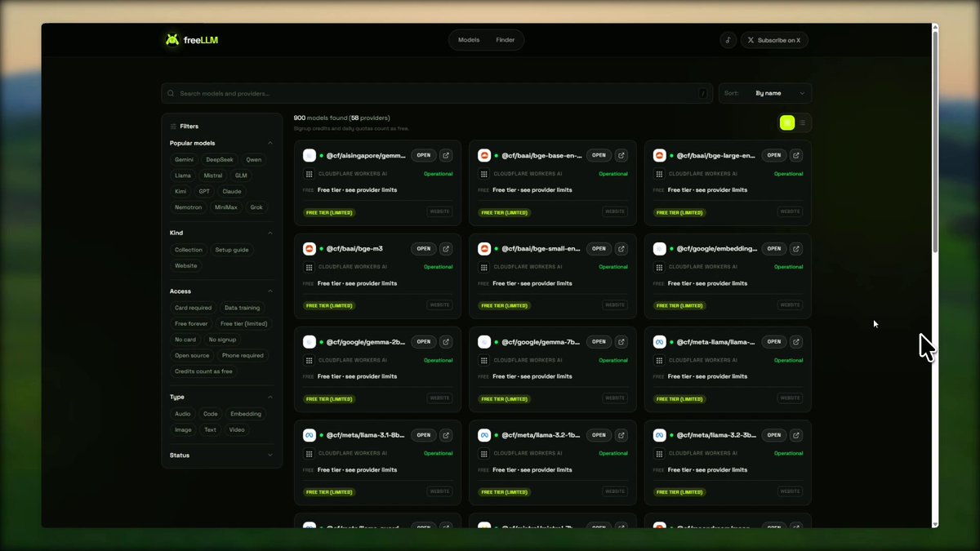Image resolution: width=980 pixels, height=551 pixels.
Task: Select the Setup guide kind filter
Action: [232, 250]
